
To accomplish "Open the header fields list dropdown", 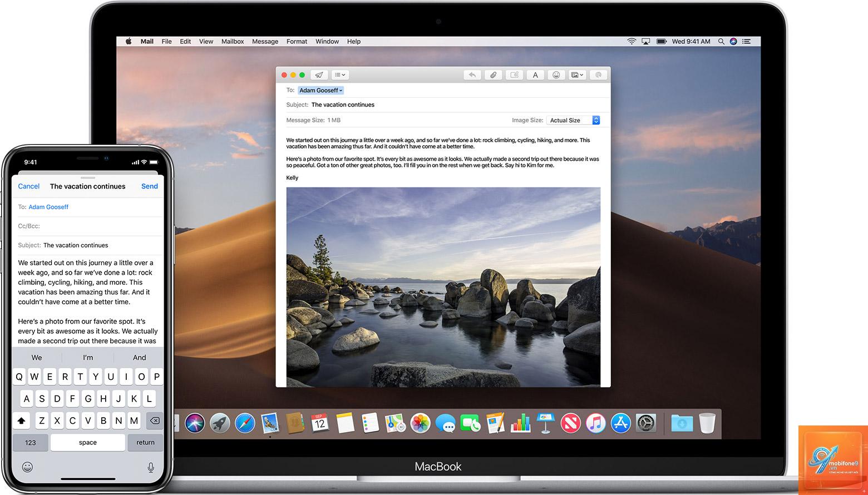I will (340, 75).
